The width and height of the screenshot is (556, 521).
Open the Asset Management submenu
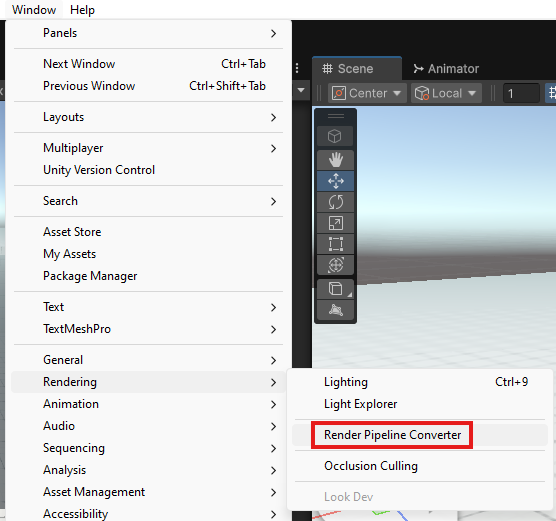point(148,492)
